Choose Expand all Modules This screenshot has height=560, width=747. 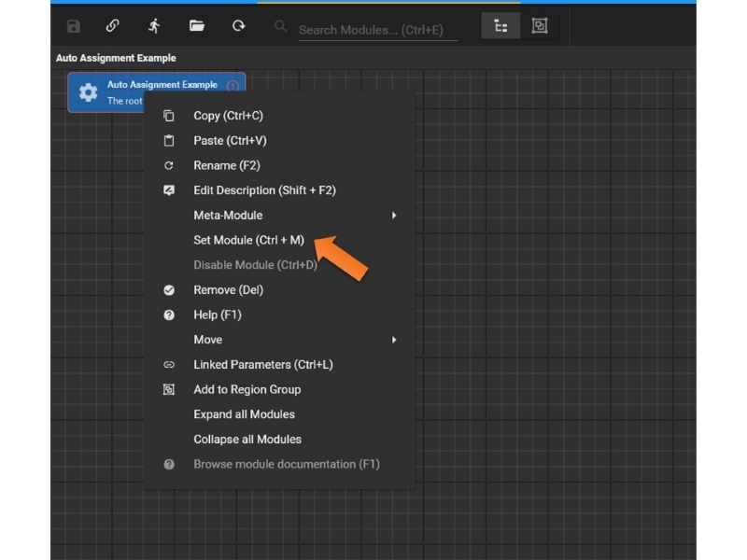coord(279,414)
